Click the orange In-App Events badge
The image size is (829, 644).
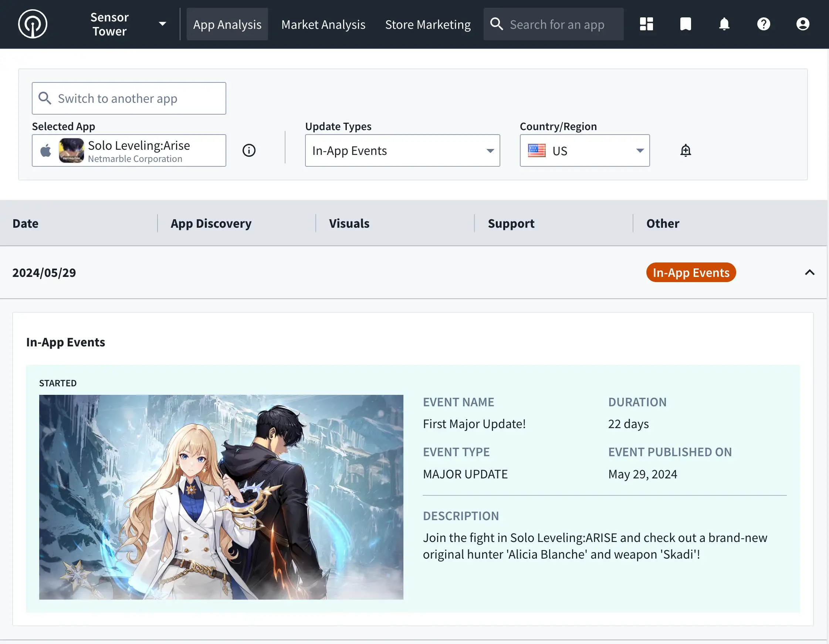tap(691, 272)
